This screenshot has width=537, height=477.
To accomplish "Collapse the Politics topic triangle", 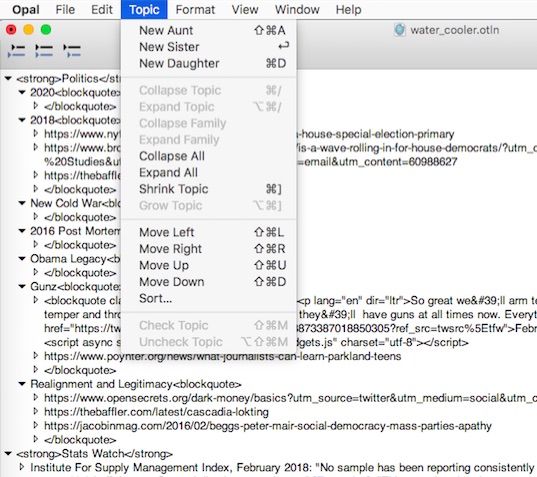I will [x=8, y=79].
